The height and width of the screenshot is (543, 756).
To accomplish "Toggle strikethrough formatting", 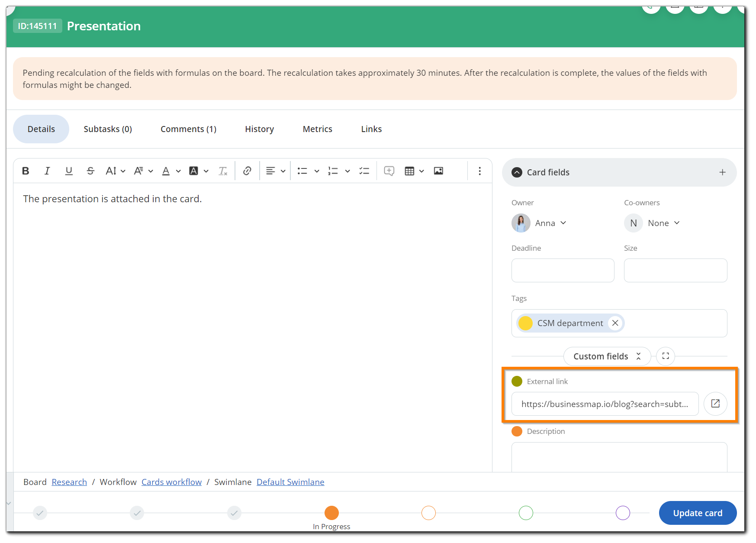I will coord(90,171).
